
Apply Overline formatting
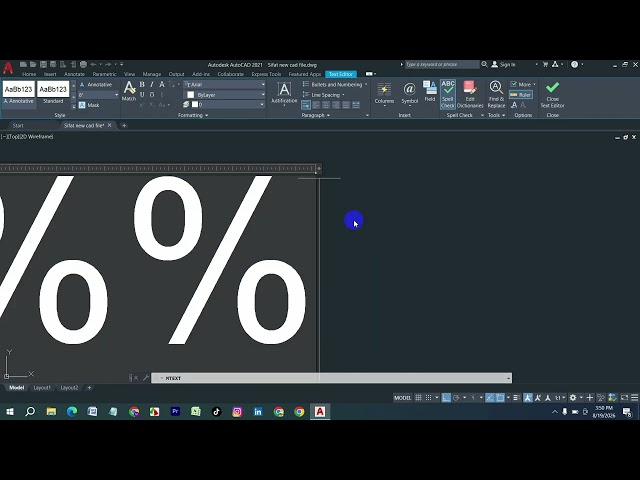tap(152, 95)
